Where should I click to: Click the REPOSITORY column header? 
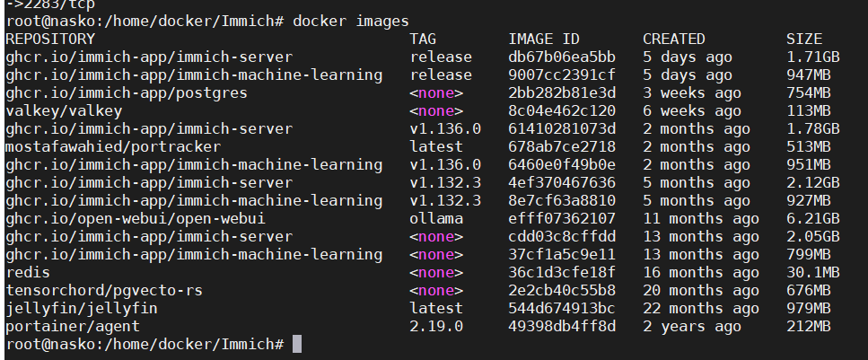tap(50, 39)
